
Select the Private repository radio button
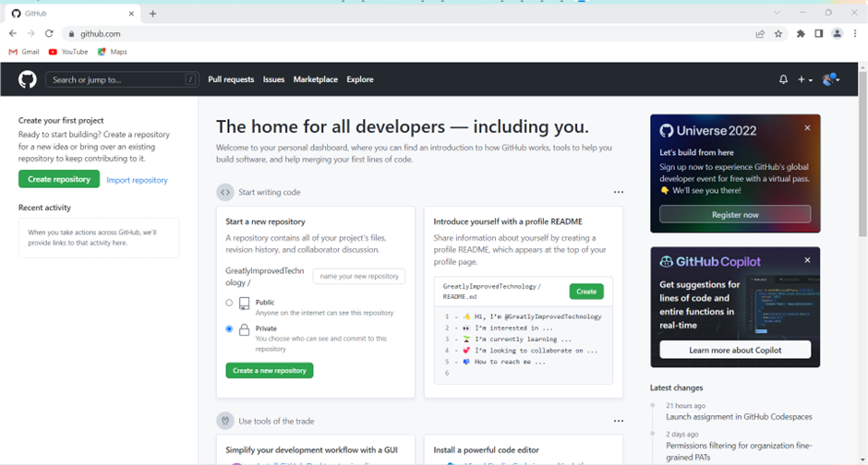[x=229, y=328]
